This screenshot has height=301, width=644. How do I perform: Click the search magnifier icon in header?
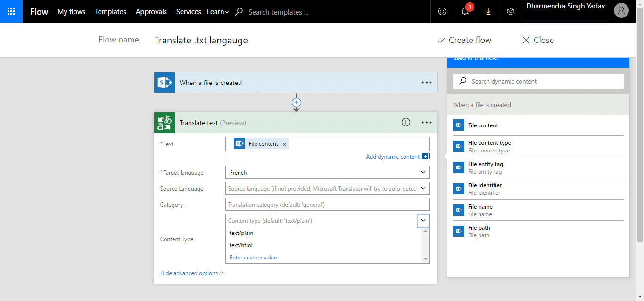(239, 12)
